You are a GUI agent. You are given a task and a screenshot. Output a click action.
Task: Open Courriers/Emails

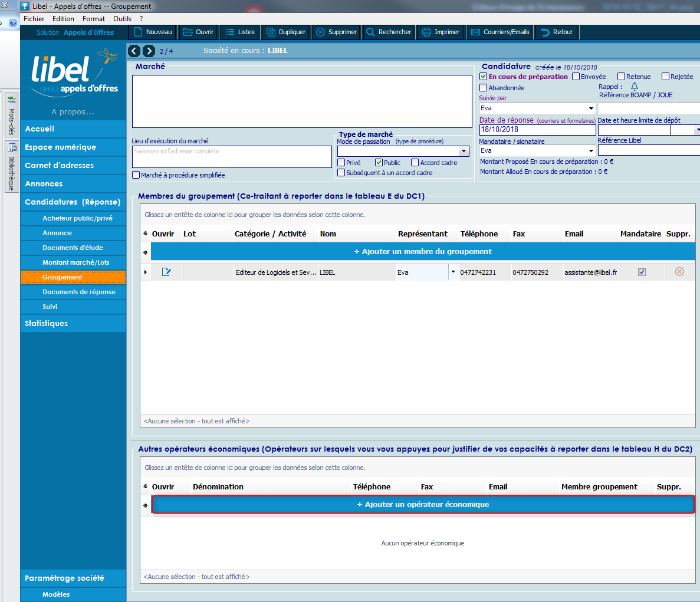point(501,32)
